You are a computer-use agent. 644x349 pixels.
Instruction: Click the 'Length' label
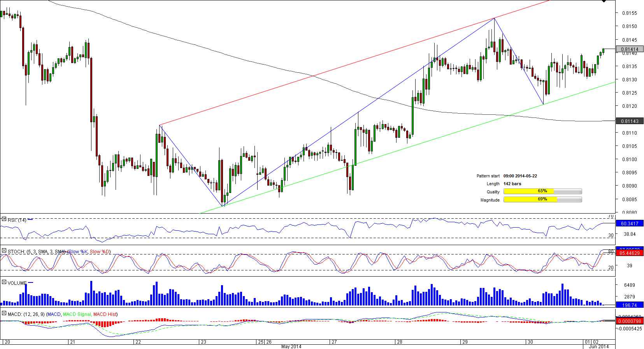point(493,184)
